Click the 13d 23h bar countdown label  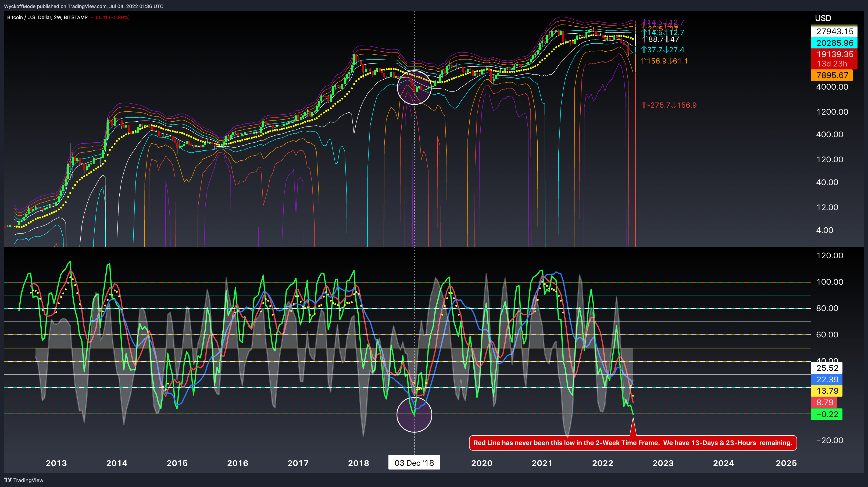(x=832, y=64)
